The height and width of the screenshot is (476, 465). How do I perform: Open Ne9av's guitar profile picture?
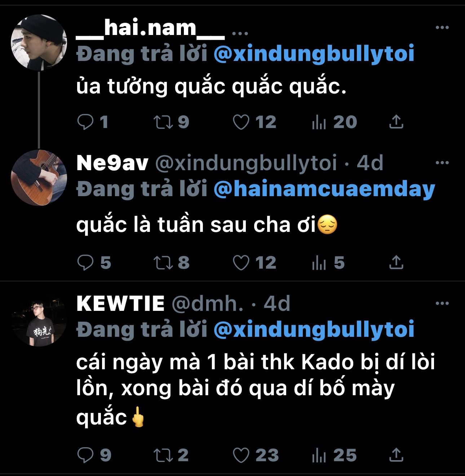click(39, 177)
